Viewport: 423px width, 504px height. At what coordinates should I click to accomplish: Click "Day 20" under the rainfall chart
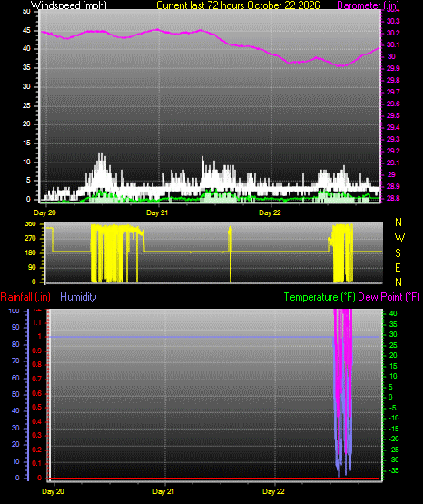click(x=53, y=491)
